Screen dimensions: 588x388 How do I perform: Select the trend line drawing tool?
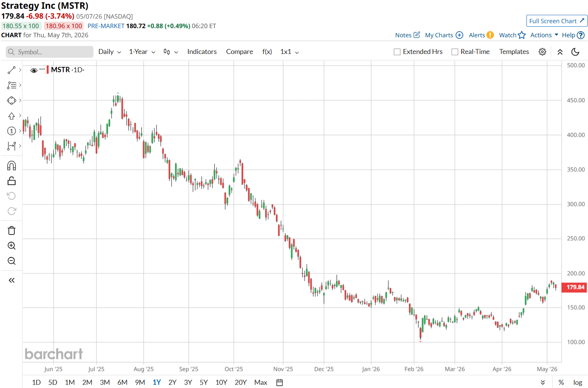pos(11,70)
